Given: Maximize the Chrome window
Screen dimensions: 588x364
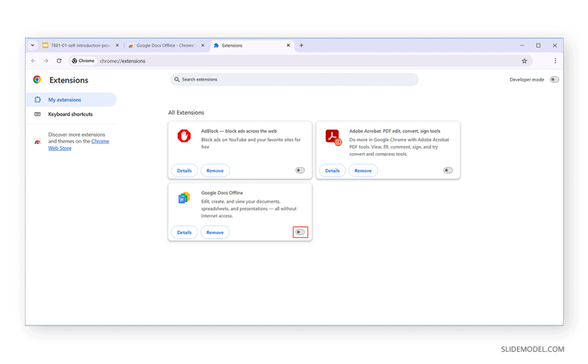Looking at the screenshot, I should click(x=538, y=45).
